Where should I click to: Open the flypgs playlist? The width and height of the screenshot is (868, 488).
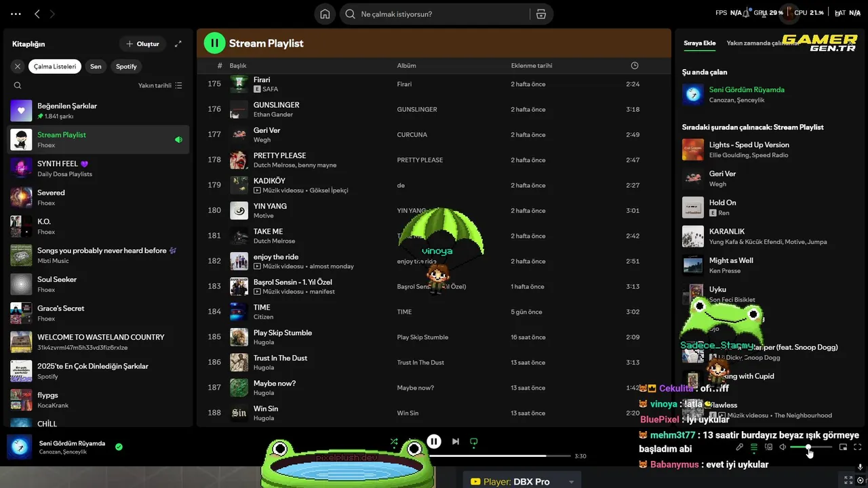coord(98,400)
